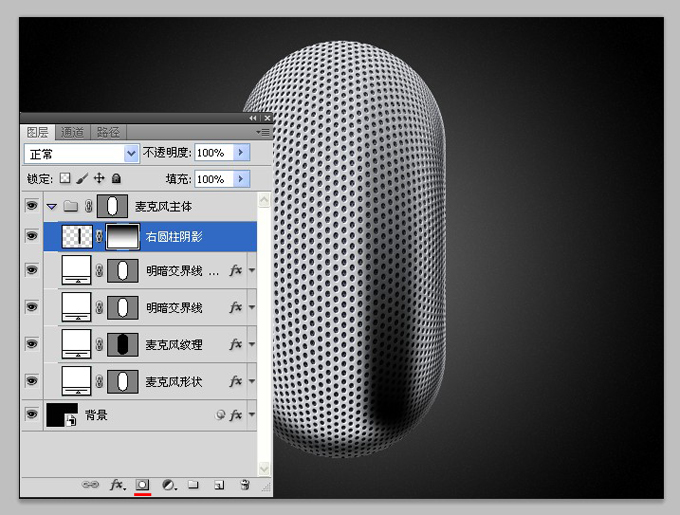The height and width of the screenshot is (515, 680).
Task: Expand effects arrow on 麦克风形状 layer
Action: coord(252,381)
